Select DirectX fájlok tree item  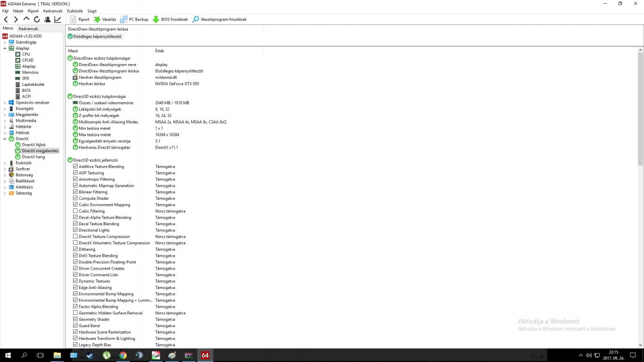coord(33,145)
